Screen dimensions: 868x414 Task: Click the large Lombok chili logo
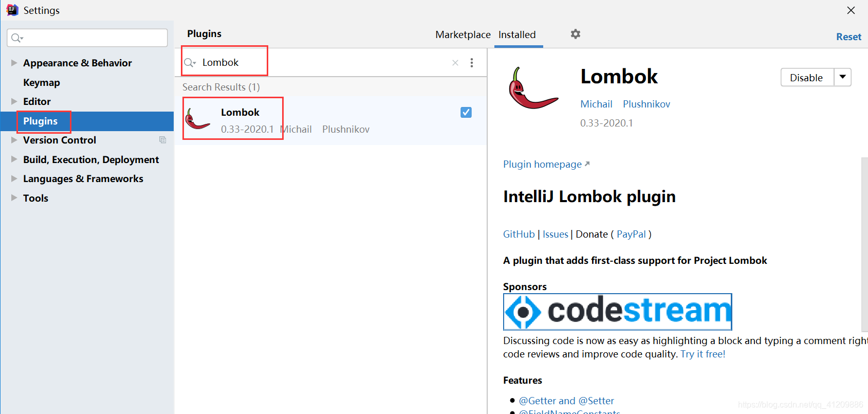coord(533,88)
